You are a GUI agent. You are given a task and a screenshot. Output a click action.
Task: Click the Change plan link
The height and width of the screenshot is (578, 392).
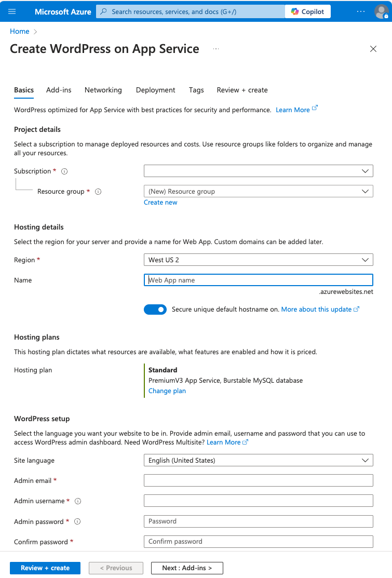[167, 391]
